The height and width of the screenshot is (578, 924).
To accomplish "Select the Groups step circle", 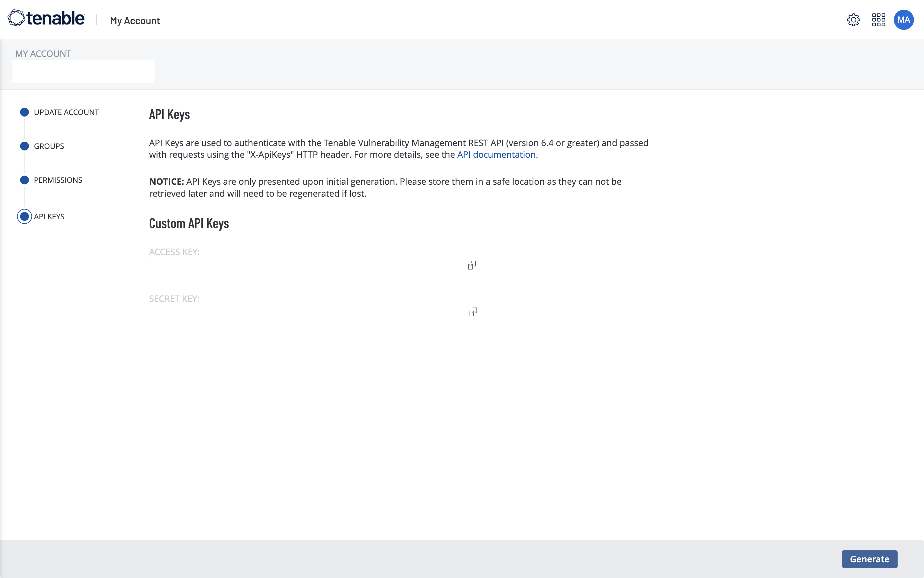I will pyautogui.click(x=25, y=146).
